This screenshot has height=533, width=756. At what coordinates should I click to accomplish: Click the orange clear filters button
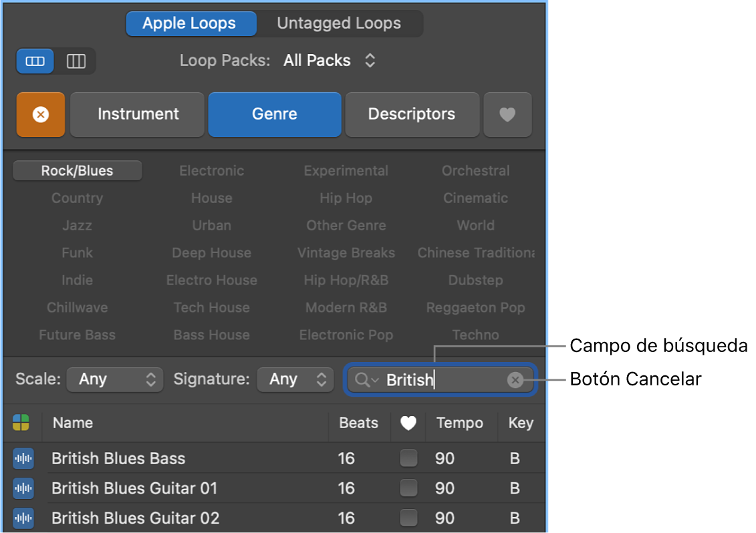pos(41,115)
